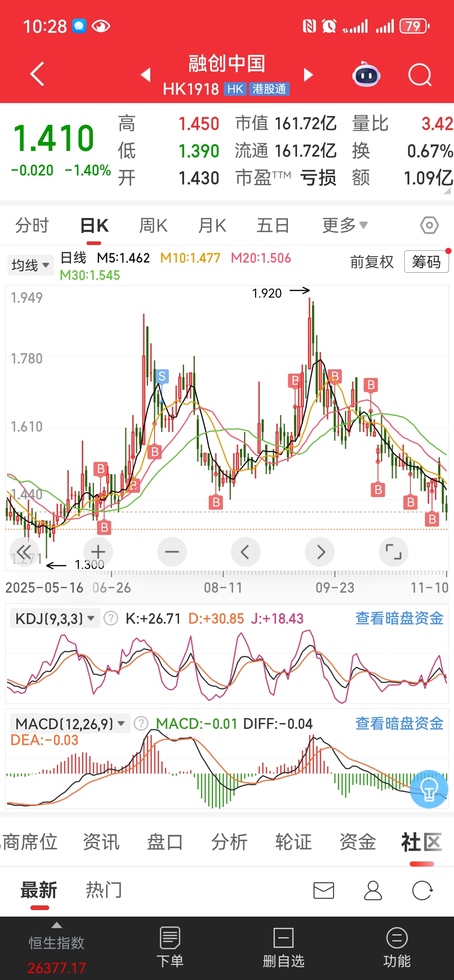Tap the S sell marker on chart
Screen dimensions: 454x980
pyautogui.click(x=162, y=376)
